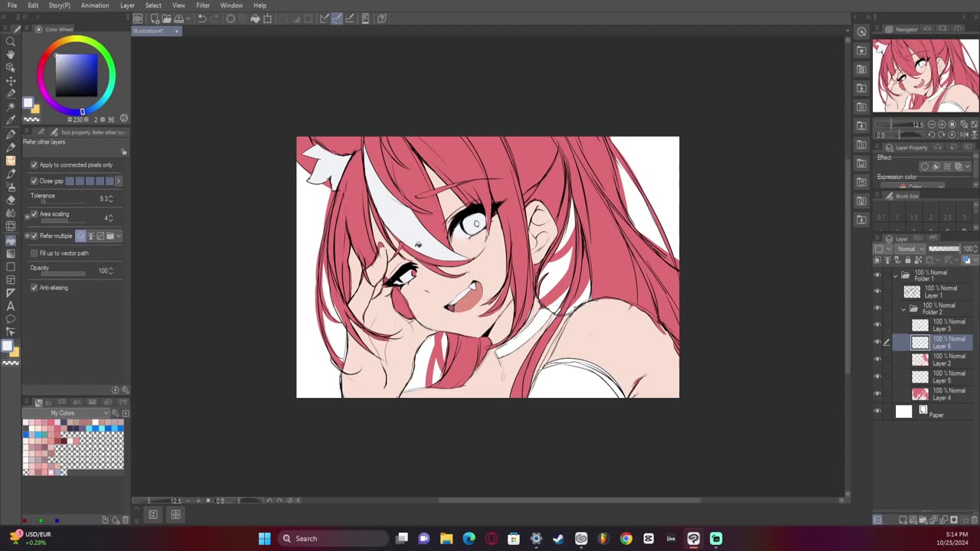This screenshot has height=551, width=980.
Task: Toggle the Anti-aliasing checkbox
Action: pos(34,287)
